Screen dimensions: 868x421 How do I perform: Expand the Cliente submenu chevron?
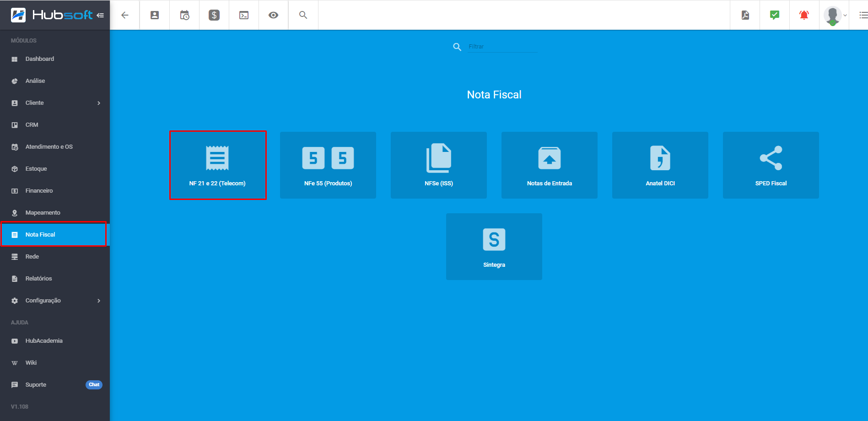pyautogui.click(x=99, y=103)
